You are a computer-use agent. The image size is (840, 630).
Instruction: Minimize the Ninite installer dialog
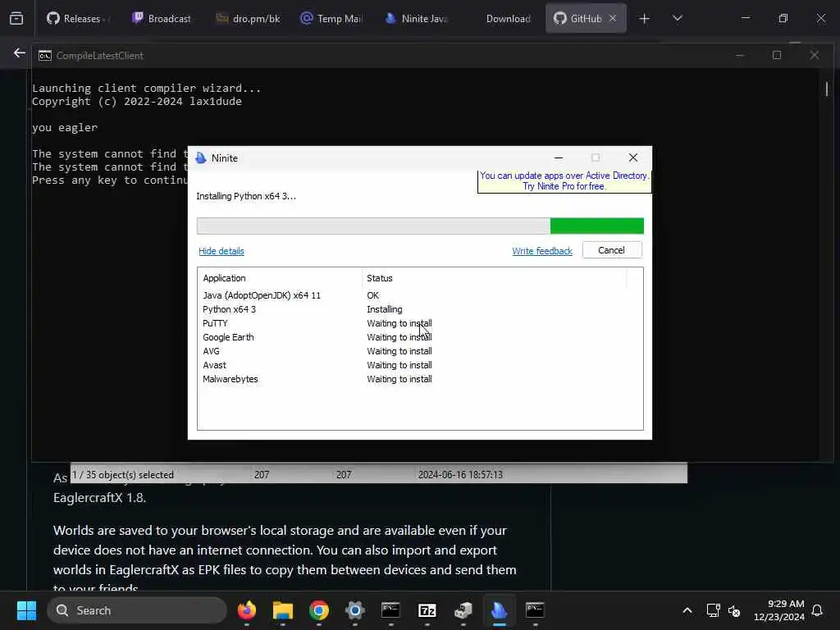[x=558, y=157]
